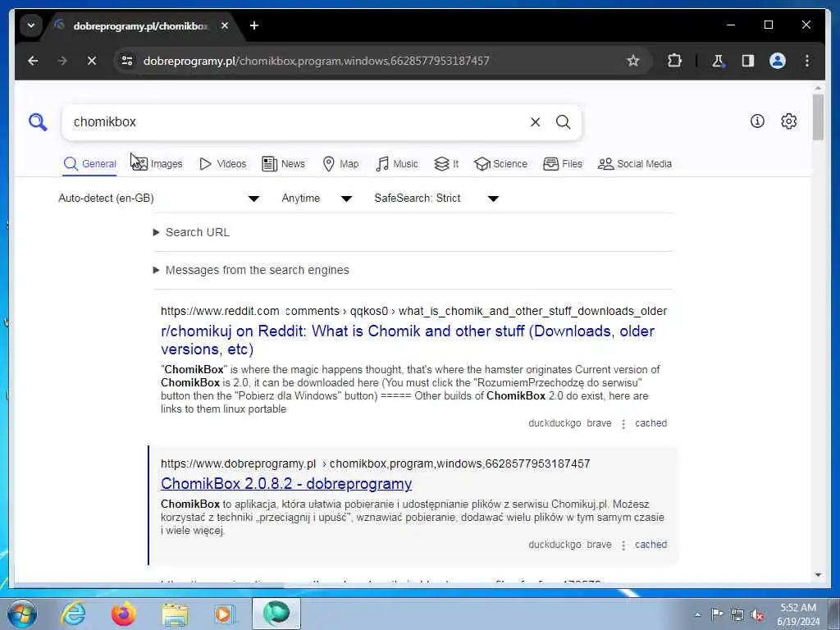Close the dobreprogramy.pl tab

[225, 25]
